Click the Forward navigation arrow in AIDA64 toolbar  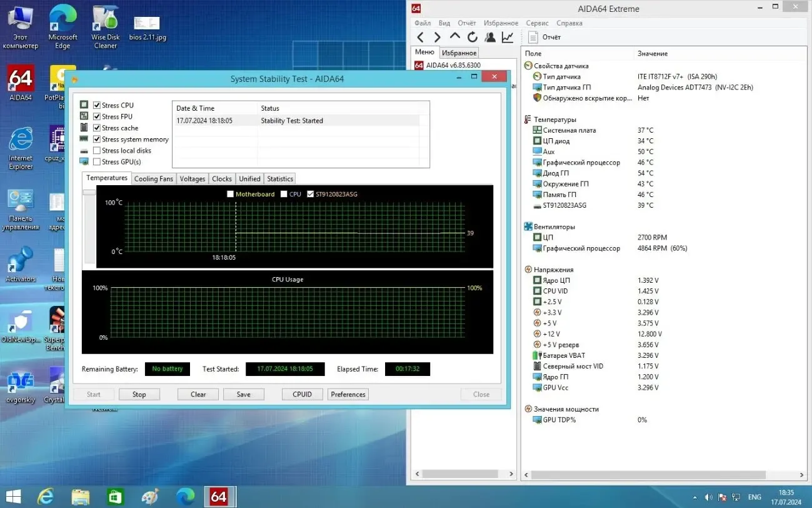coord(436,37)
